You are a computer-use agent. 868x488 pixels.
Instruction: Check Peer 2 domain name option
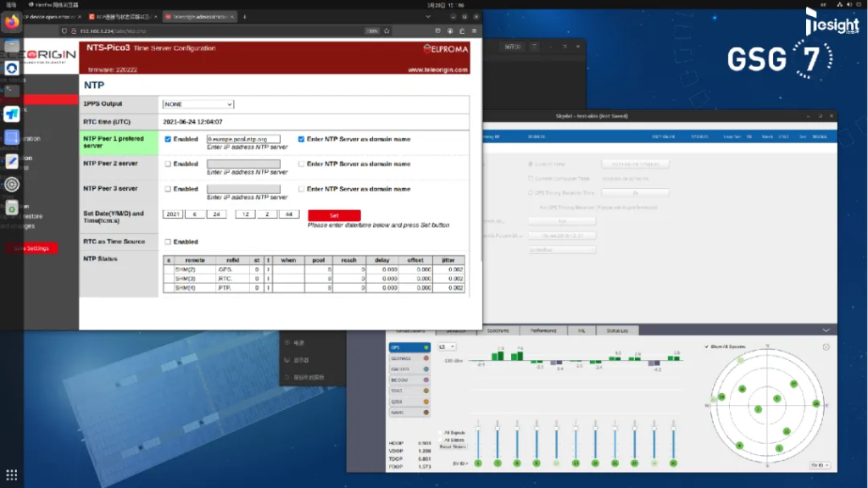coord(301,164)
